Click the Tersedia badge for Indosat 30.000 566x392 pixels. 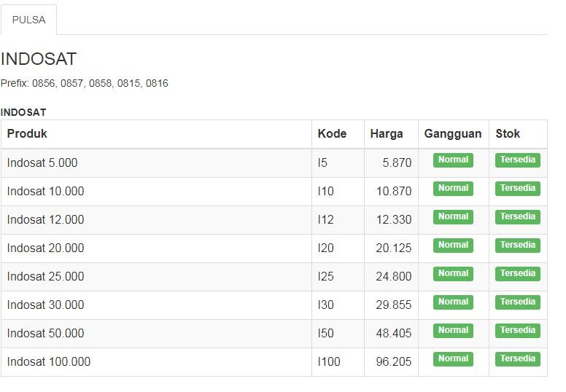pyautogui.click(x=518, y=302)
